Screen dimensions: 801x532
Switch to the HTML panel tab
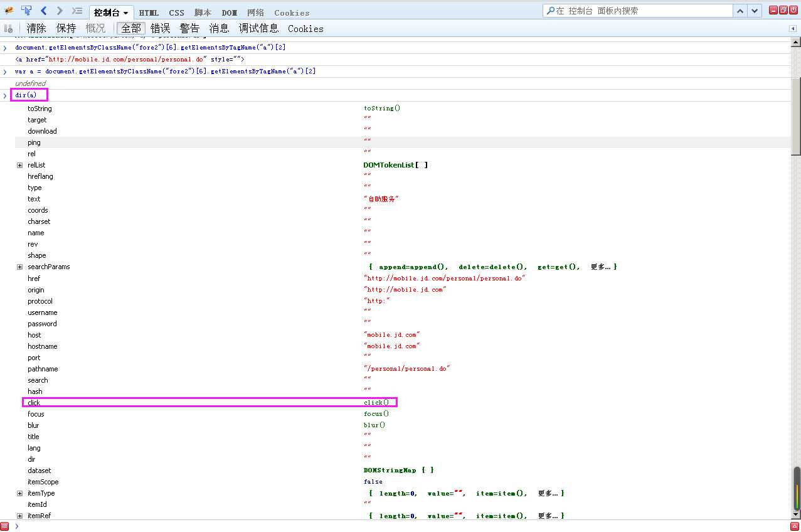coord(149,13)
